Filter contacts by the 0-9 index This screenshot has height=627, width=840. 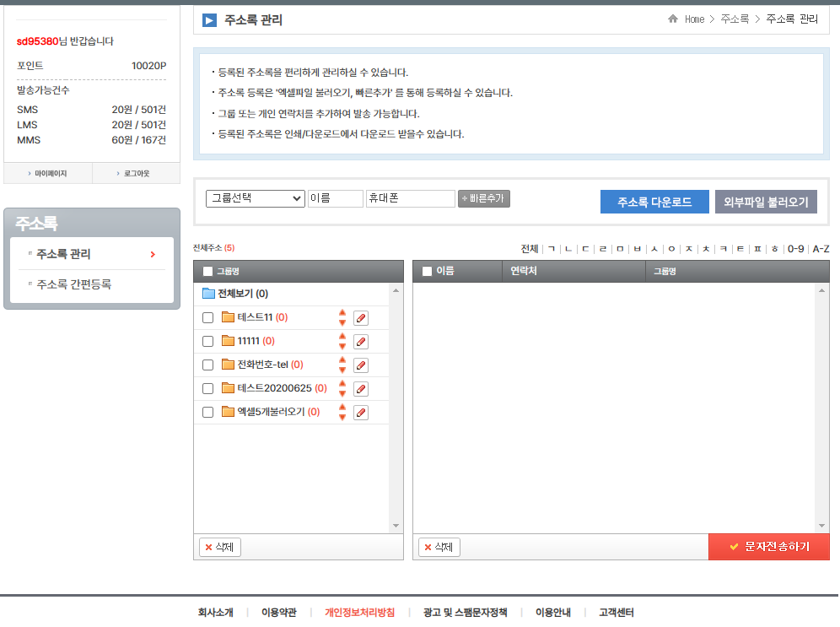point(795,249)
